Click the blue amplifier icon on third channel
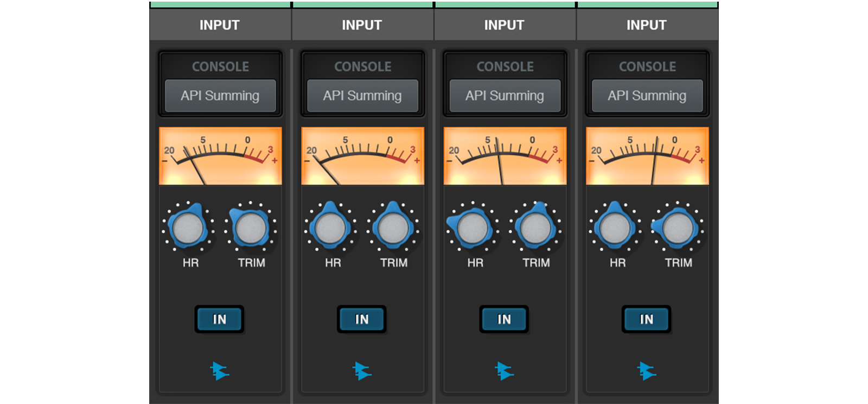The width and height of the screenshot is (868, 404). (x=504, y=371)
